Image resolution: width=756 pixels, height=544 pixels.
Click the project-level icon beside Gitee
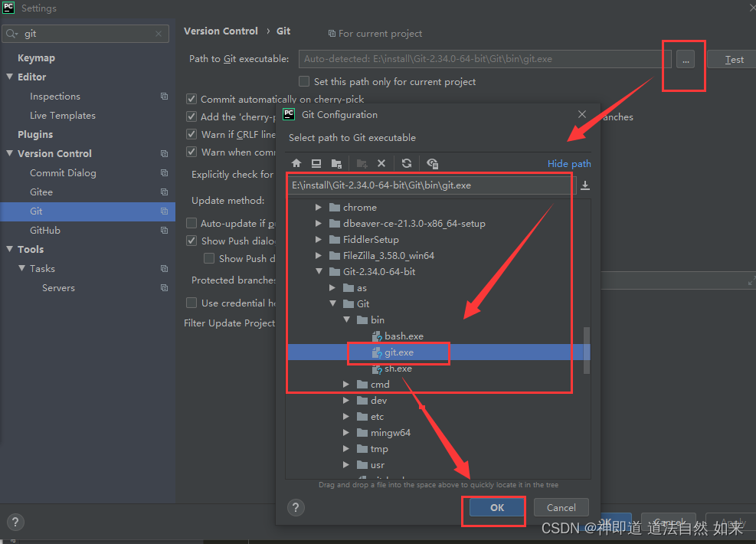(165, 192)
